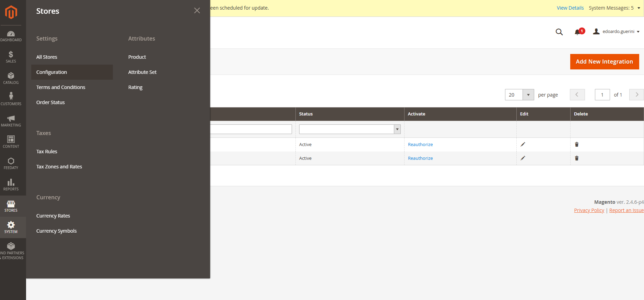Go to previous page arrow
644x300 pixels.
(577, 95)
